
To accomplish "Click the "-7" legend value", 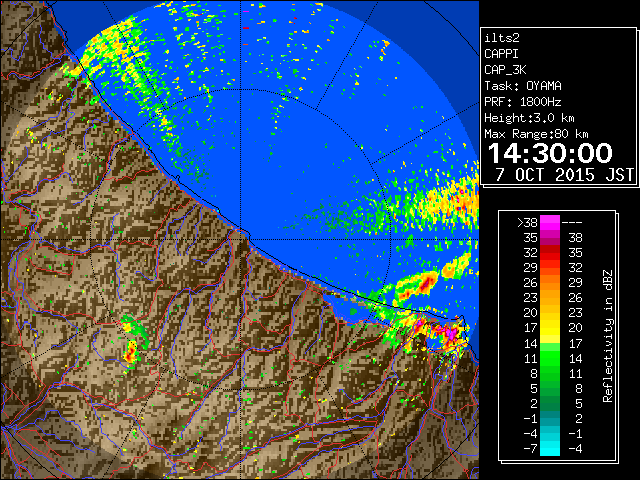I will click(x=530, y=449).
